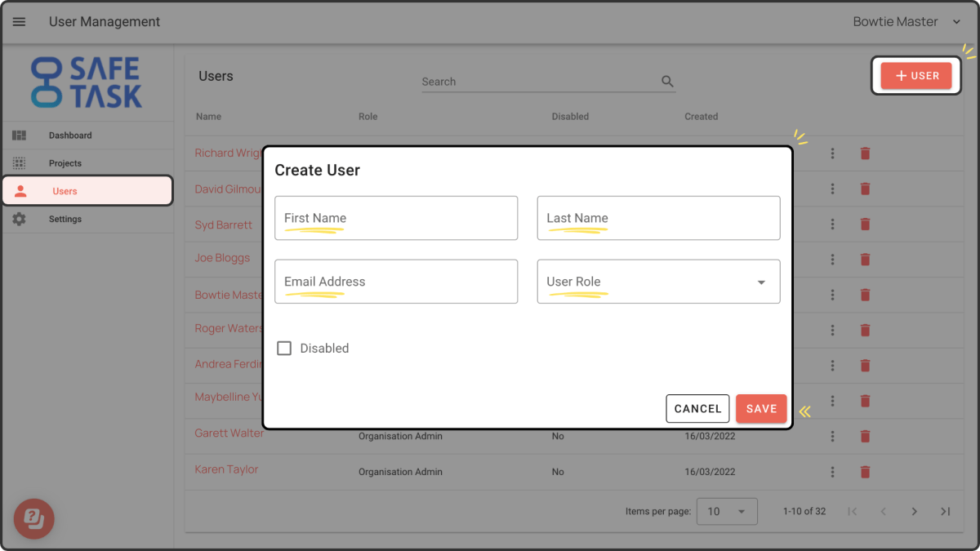Click the Users person icon in sidebar
The image size is (980, 551).
point(19,190)
